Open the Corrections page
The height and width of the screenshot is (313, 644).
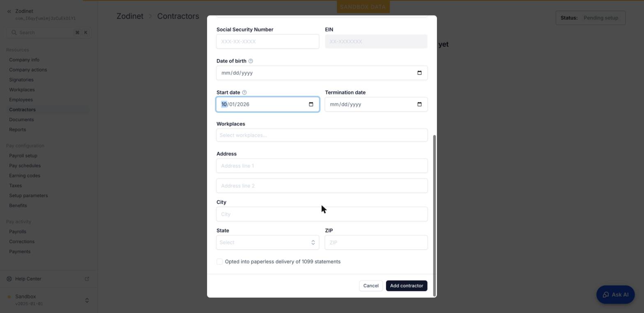click(x=22, y=242)
